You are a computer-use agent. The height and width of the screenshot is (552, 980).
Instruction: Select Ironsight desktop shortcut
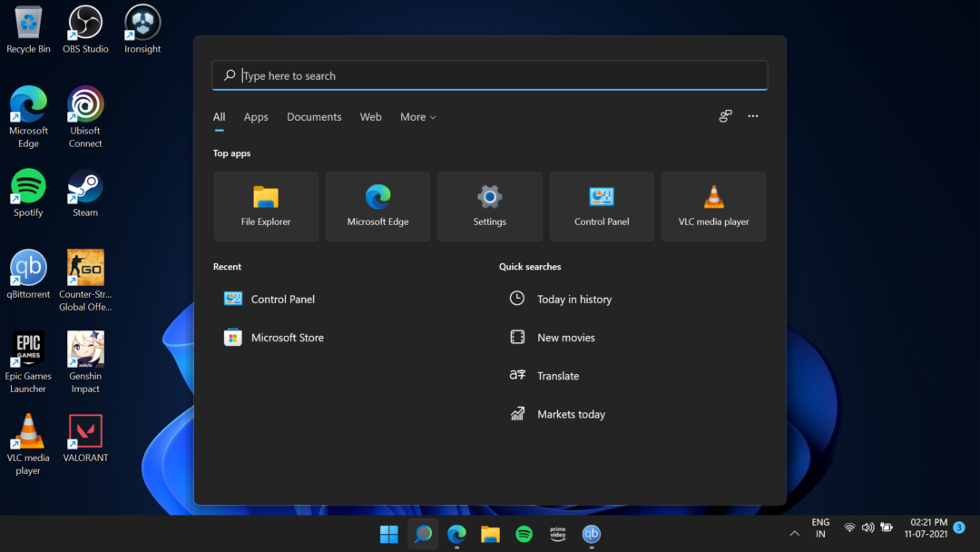click(x=142, y=30)
